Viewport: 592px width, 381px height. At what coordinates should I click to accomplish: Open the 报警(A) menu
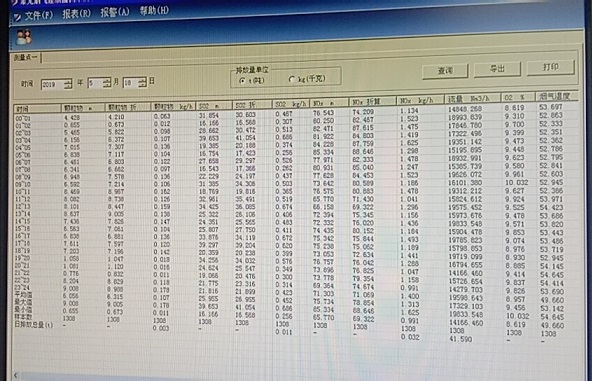click(115, 12)
